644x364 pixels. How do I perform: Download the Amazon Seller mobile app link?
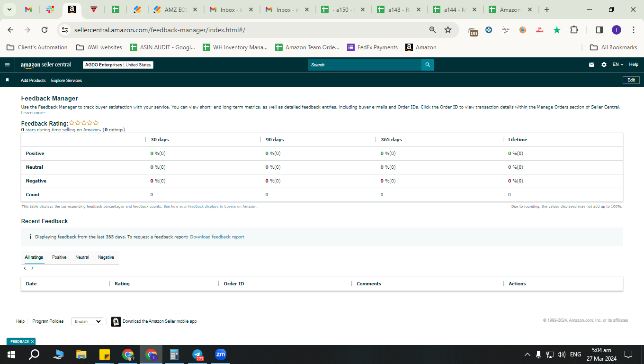[160, 321]
